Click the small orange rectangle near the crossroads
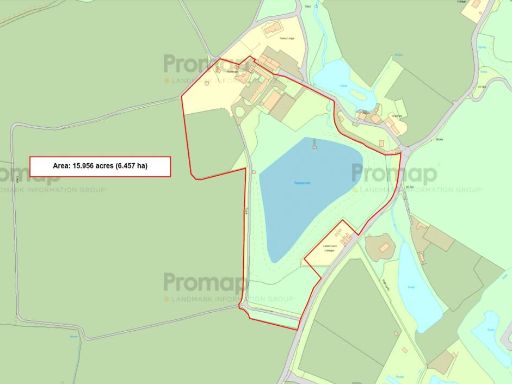 pyautogui.click(x=381, y=143)
